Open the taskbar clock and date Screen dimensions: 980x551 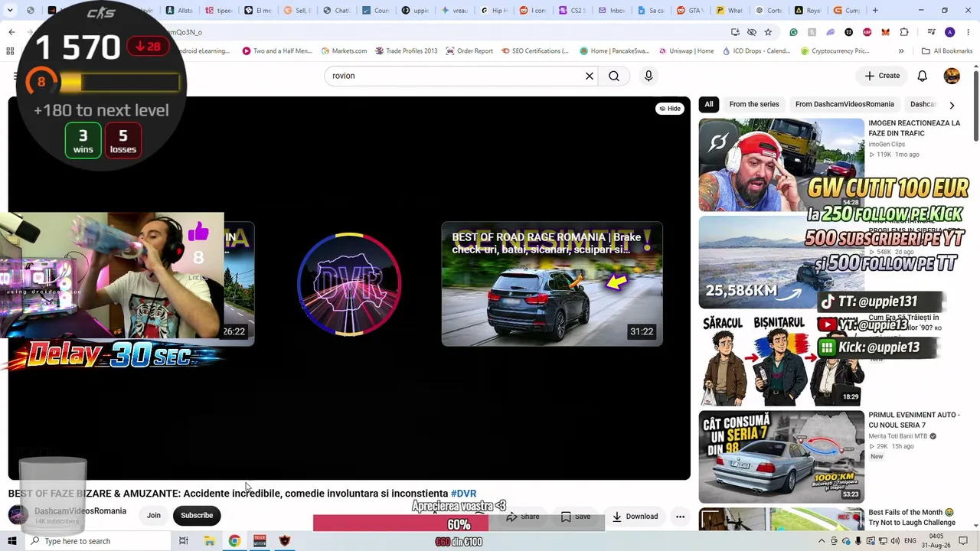[936, 541]
